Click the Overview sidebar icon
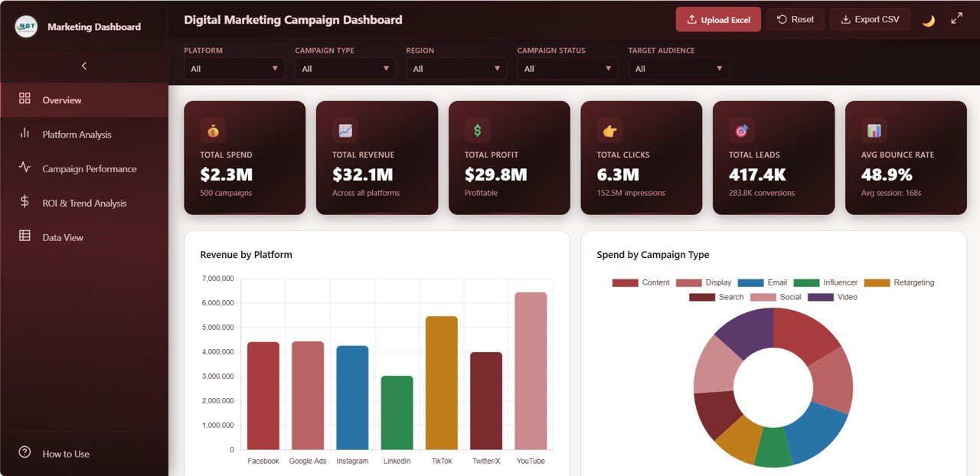The image size is (980, 476). point(25,99)
